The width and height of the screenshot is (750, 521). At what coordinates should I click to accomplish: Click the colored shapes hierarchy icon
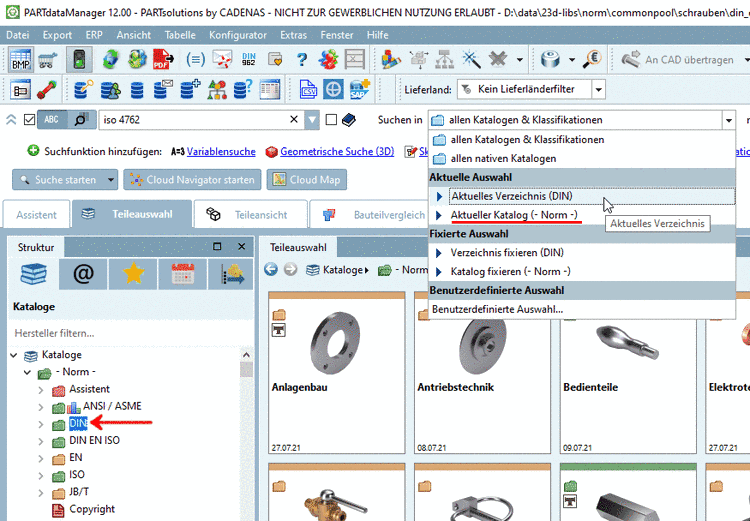coord(217,90)
